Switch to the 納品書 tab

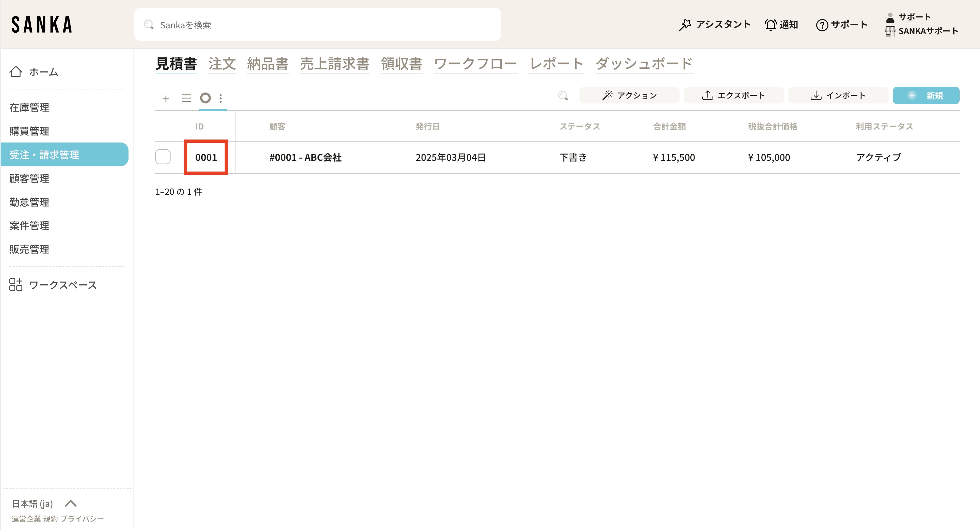click(x=267, y=63)
